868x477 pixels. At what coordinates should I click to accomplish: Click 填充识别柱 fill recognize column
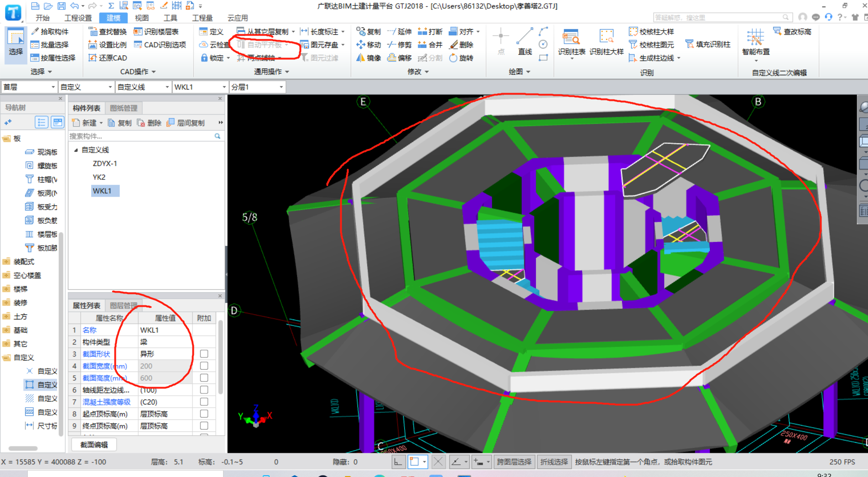(708, 44)
